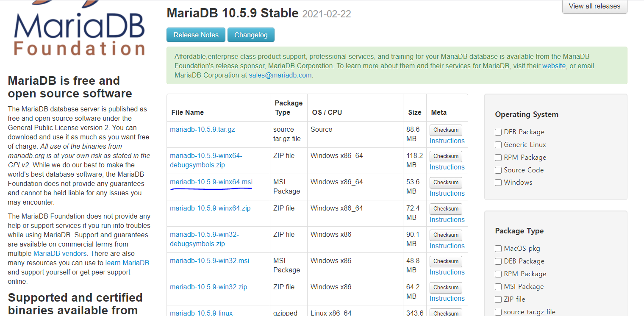644x316 pixels.
Task: Check the Windows operating system filter
Action: pos(498,183)
